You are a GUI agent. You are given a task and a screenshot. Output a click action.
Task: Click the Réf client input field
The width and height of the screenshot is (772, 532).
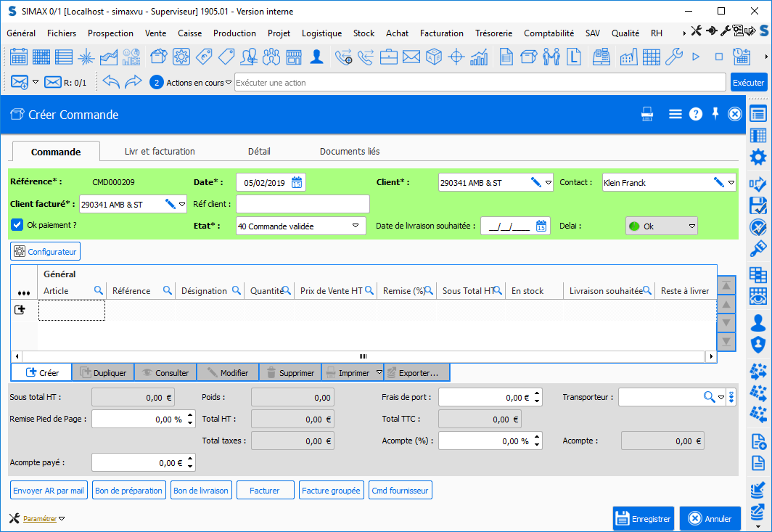click(x=303, y=204)
